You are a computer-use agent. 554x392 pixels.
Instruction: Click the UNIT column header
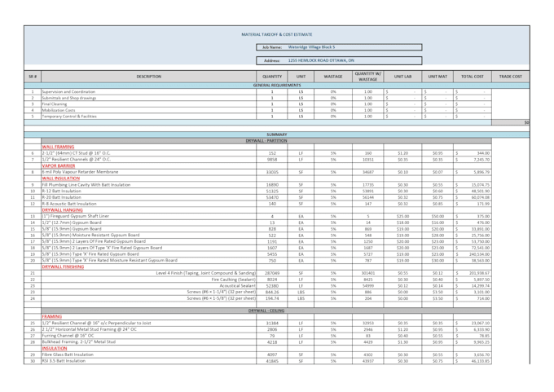[301, 77]
